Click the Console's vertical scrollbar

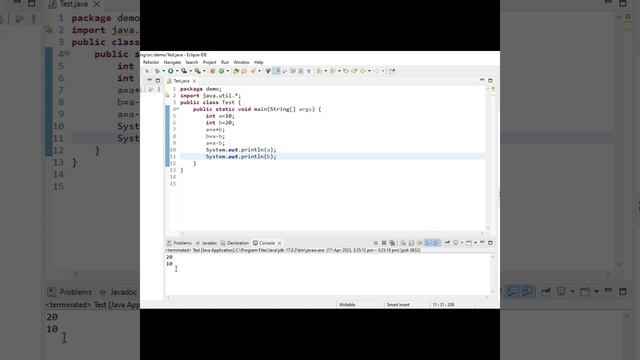point(492,274)
